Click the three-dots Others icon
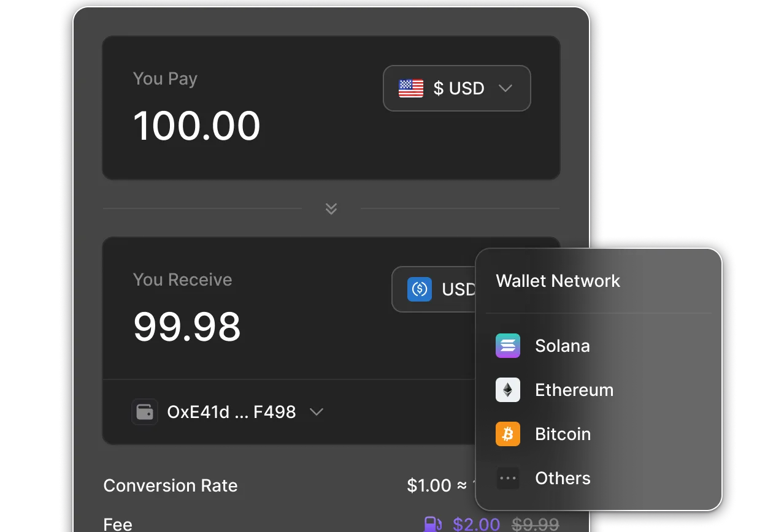 (x=508, y=478)
